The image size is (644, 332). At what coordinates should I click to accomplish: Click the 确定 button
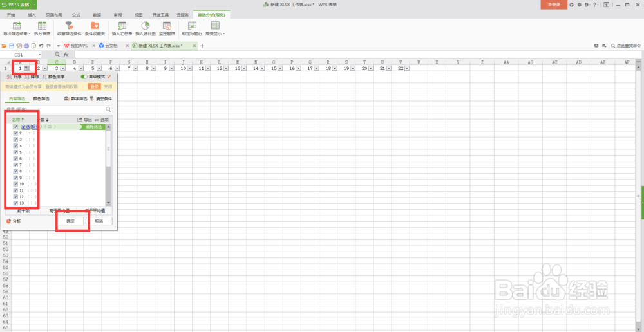pyautogui.click(x=71, y=221)
